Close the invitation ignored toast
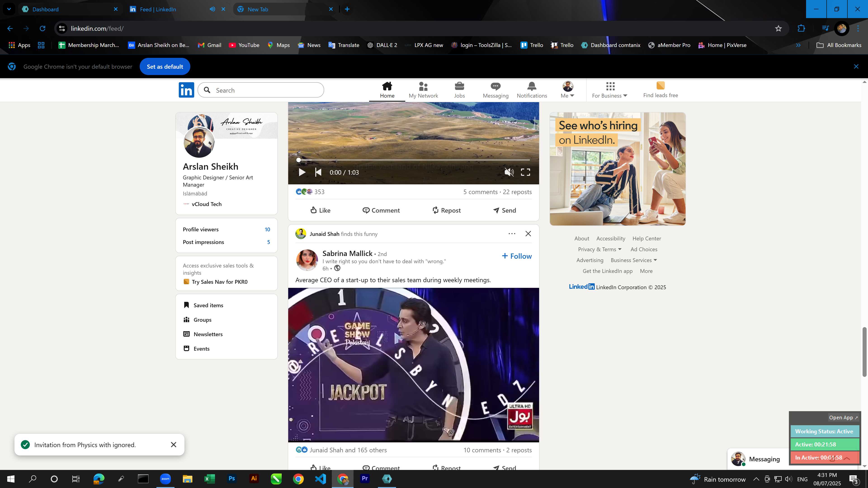Screen dimensions: 868x488 (174, 445)
